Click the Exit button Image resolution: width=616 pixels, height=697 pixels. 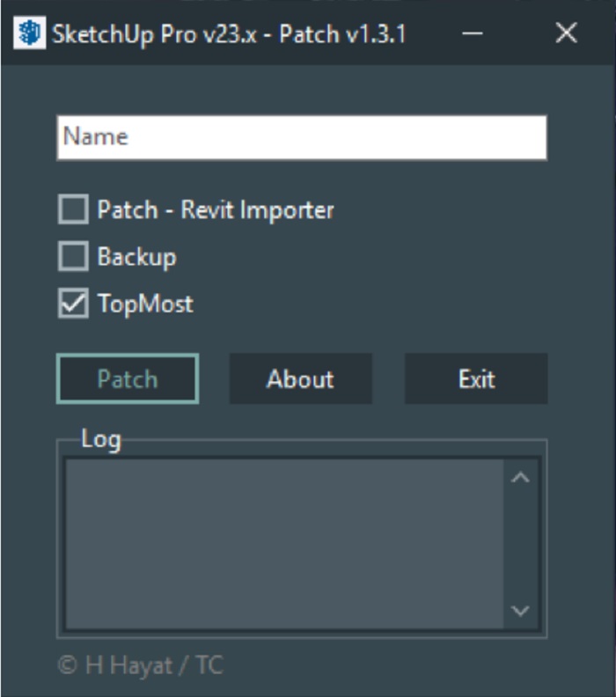pos(476,379)
